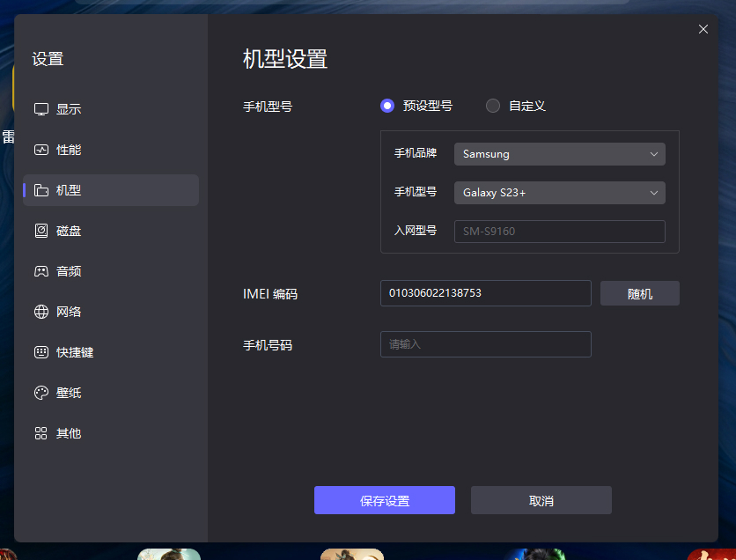The width and height of the screenshot is (736, 560).
Task: Open the Samsung phone brand dropdown
Action: [x=559, y=153]
